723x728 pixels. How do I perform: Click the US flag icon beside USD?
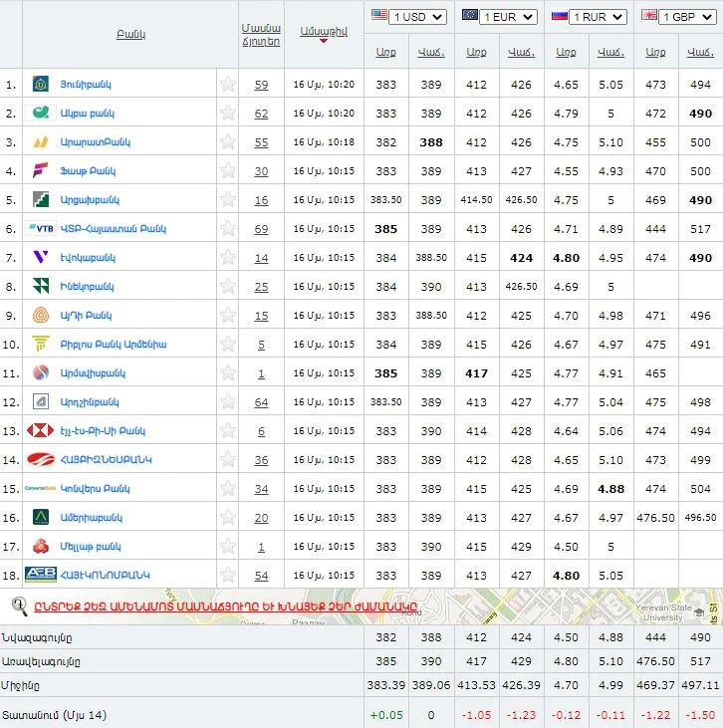(379, 15)
